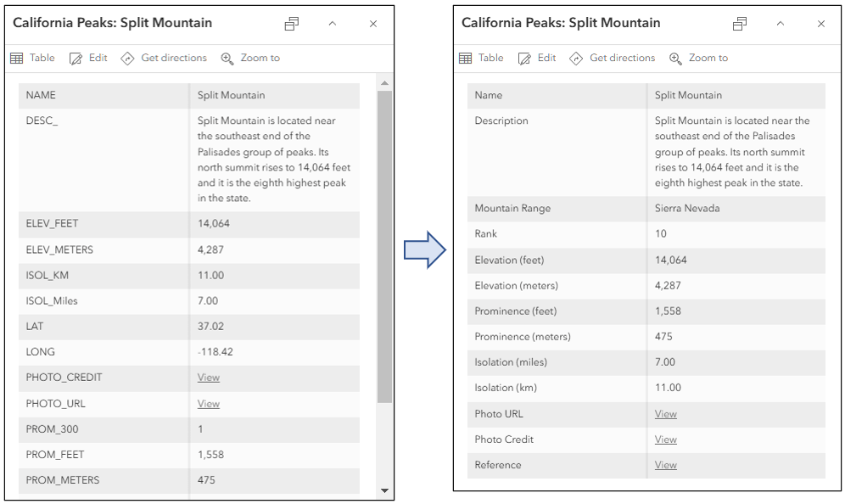Zoom to Split Mountain using the left popup
This screenshot has height=504, width=845.
click(250, 58)
